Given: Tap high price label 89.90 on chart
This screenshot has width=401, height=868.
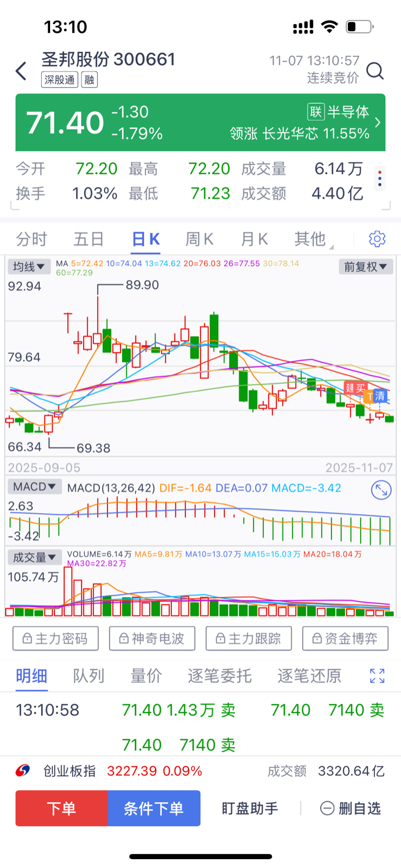Looking at the screenshot, I should pyautogui.click(x=142, y=285).
